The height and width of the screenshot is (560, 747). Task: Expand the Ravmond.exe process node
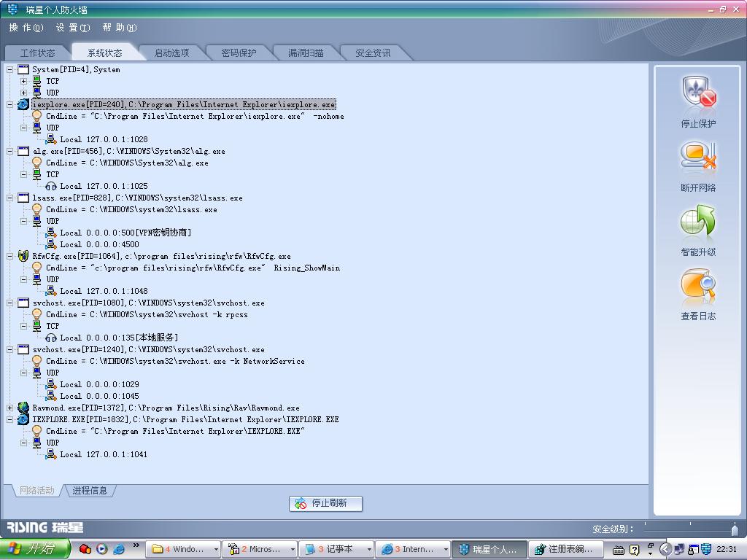[9, 408]
